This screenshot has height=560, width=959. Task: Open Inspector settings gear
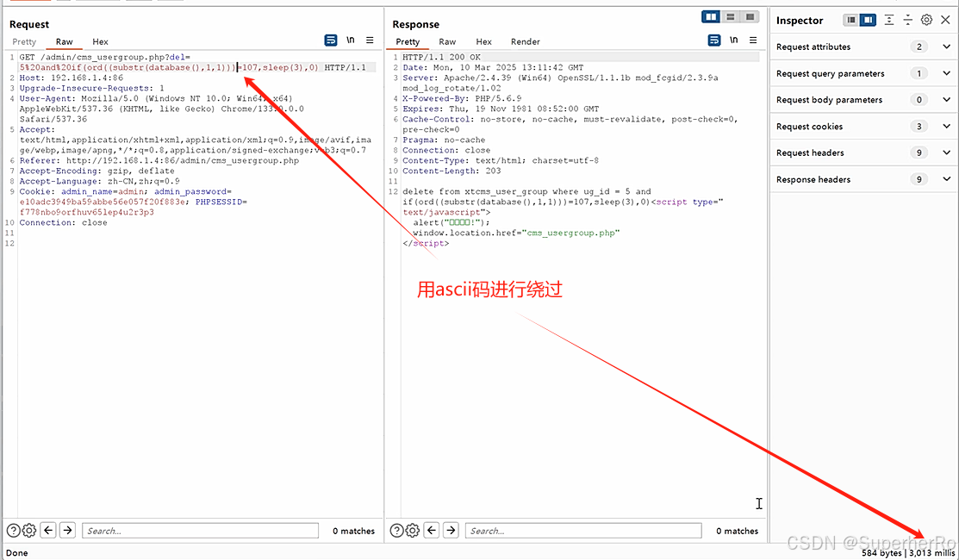927,20
